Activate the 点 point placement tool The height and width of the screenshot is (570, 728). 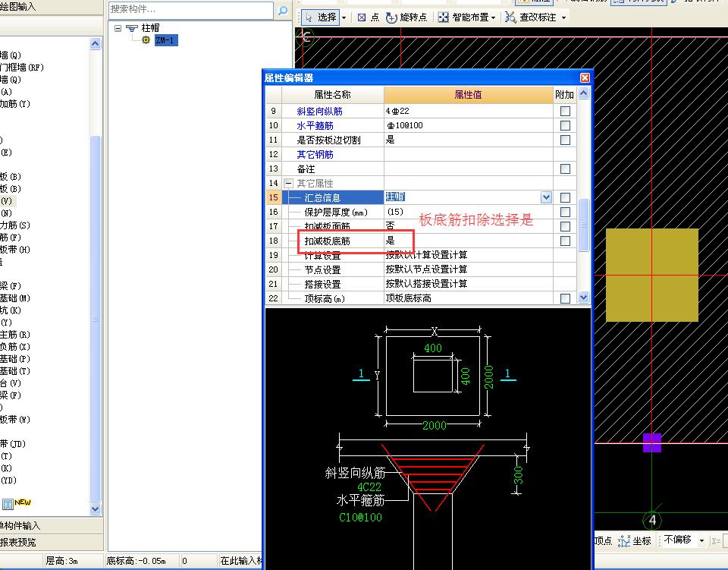click(x=369, y=17)
